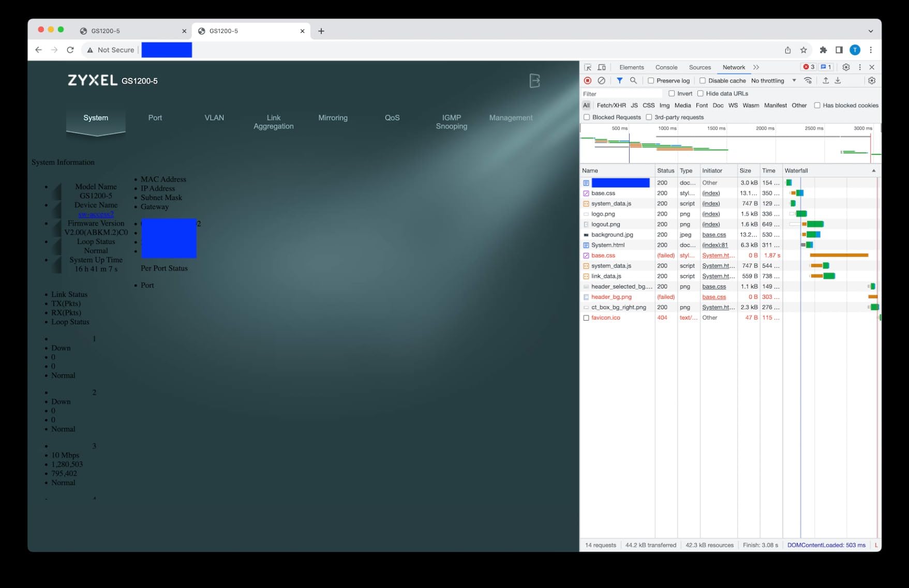Screen dimensions: 909x588
Task: Switch to the Sources tab
Action: (x=700, y=67)
